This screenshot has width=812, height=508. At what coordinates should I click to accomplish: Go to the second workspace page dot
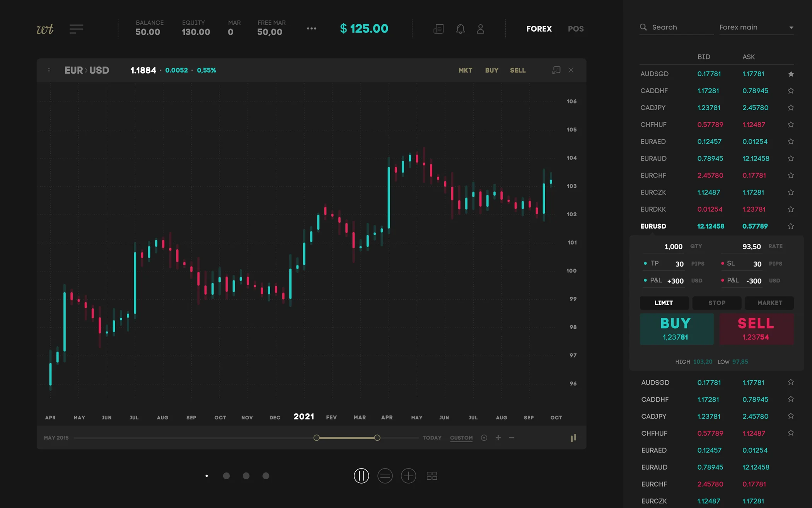coord(226,476)
